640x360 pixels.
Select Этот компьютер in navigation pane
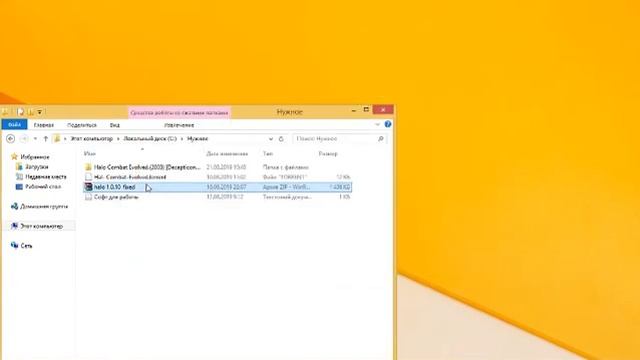42,226
